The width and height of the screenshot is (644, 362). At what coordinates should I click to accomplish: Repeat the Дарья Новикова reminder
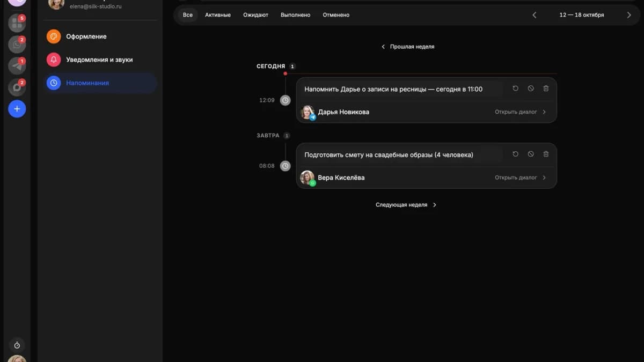point(515,88)
